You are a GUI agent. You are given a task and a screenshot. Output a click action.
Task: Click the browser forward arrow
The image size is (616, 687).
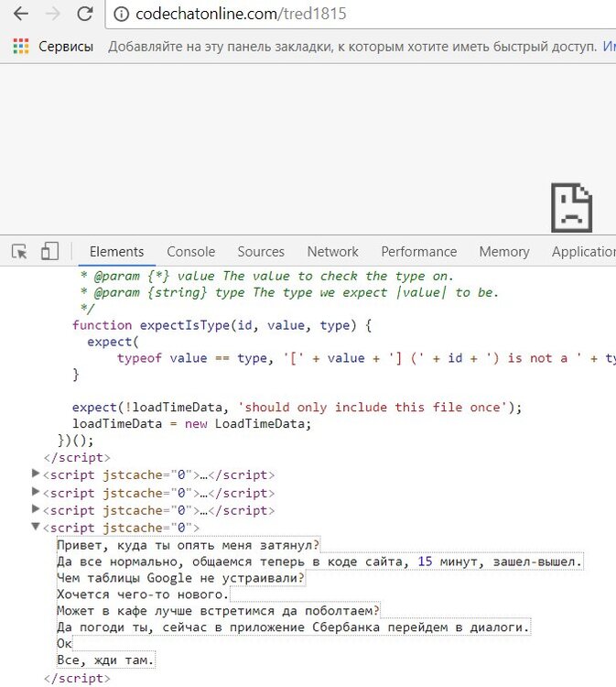[52, 15]
